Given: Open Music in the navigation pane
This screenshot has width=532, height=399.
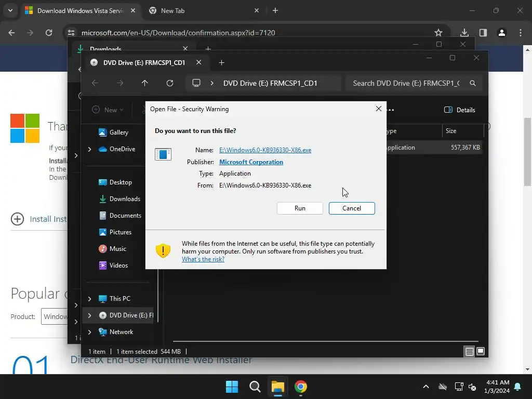Looking at the screenshot, I should (x=113, y=249).
